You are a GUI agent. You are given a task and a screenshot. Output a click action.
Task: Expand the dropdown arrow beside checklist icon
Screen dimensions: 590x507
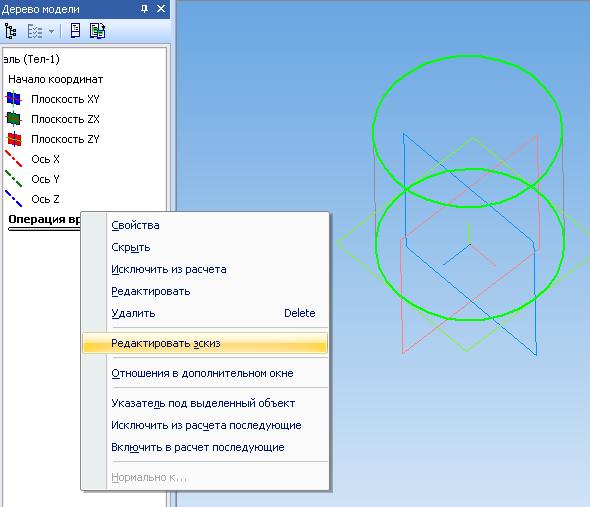point(52,31)
